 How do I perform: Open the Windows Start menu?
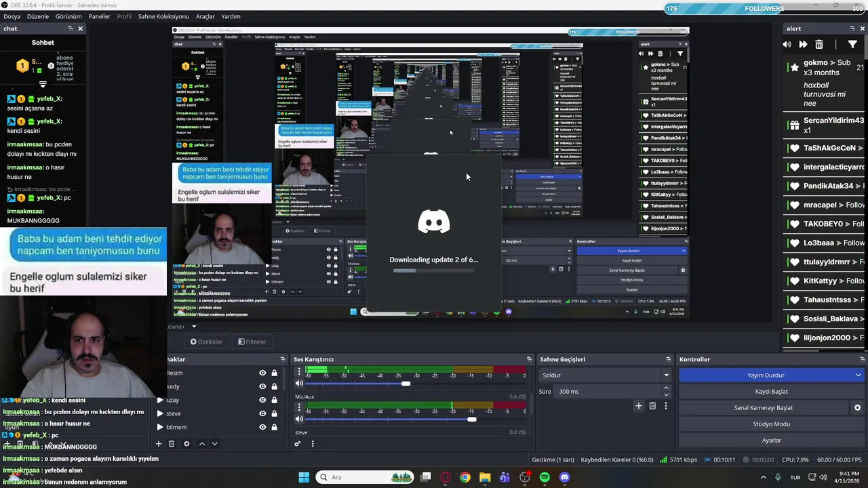tap(304, 477)
